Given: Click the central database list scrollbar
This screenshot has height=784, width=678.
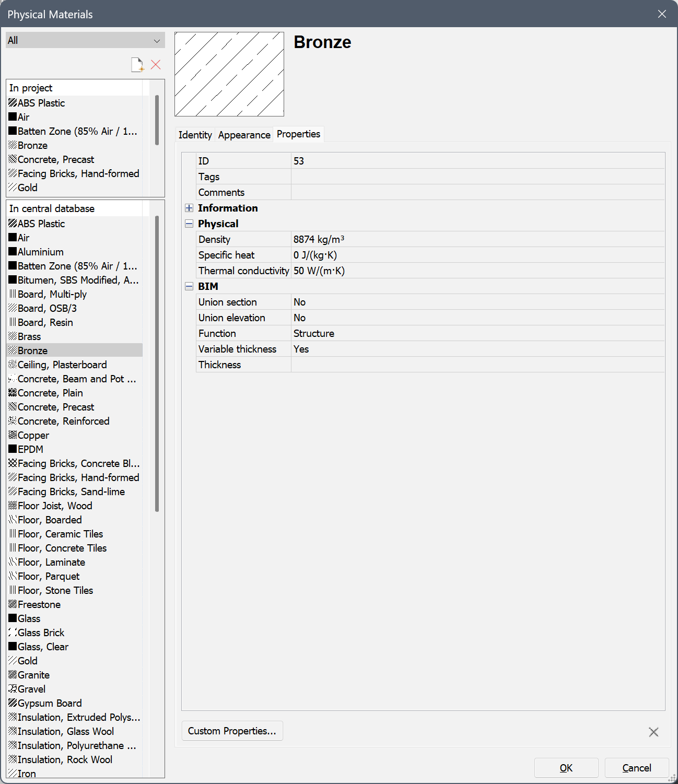Looking at the screenshot, I should 157,366.
